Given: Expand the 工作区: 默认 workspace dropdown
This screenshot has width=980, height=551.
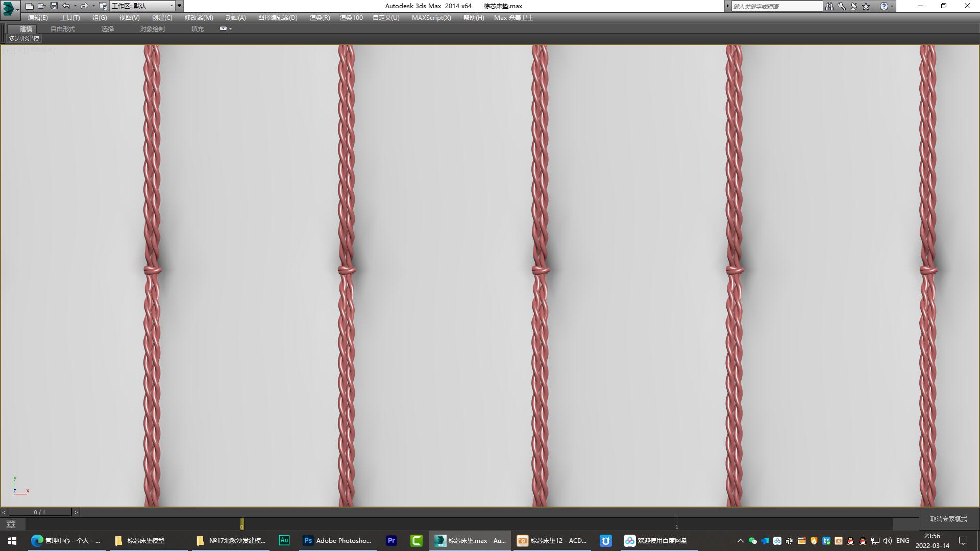Looking at the screenshot, I should (x=171, y=6).
